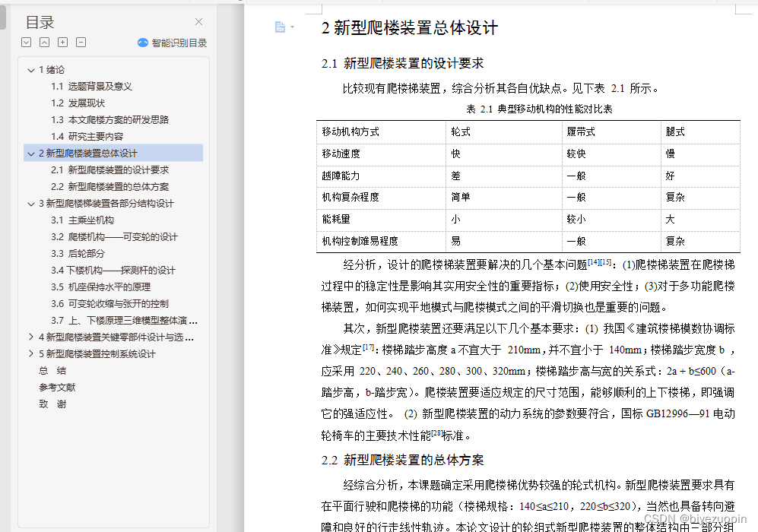Click the 智能识别目录 button
Image resolution: width=758 pixels, height=532 pixels.
(x=172, y=43)
